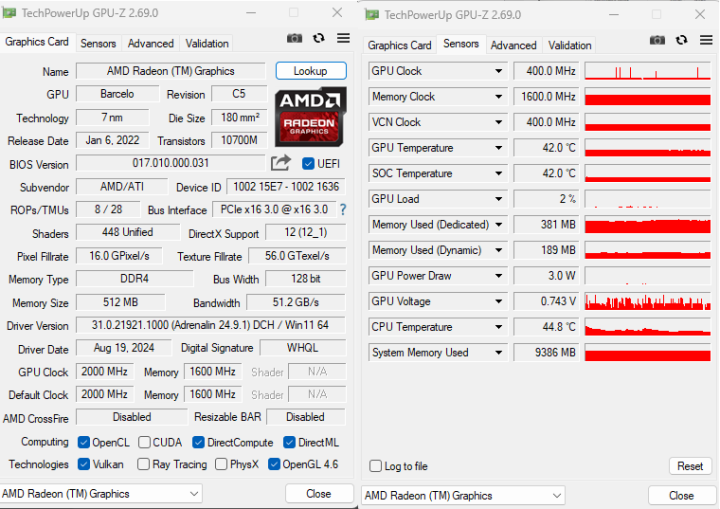Open GPU Clock sensor dropdown
This screenshot has height=509, width=720.
click(x=498, y=71)
